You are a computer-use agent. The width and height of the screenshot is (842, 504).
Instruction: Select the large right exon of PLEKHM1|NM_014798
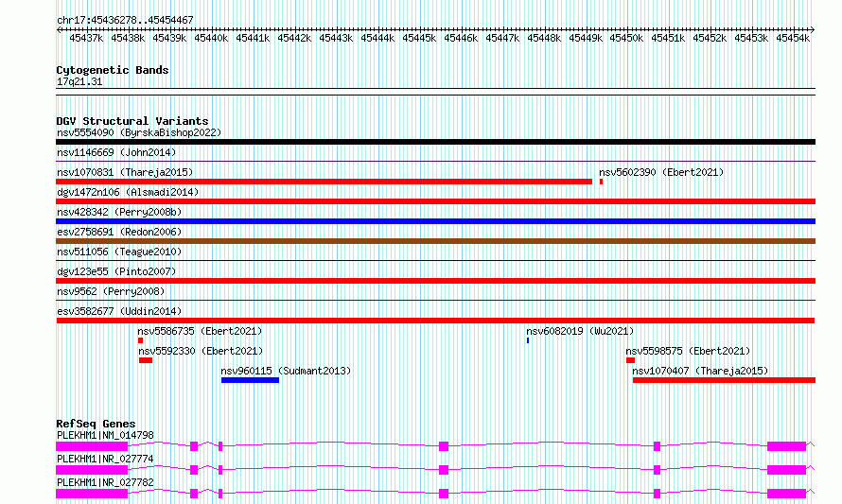tap(787, 446)
